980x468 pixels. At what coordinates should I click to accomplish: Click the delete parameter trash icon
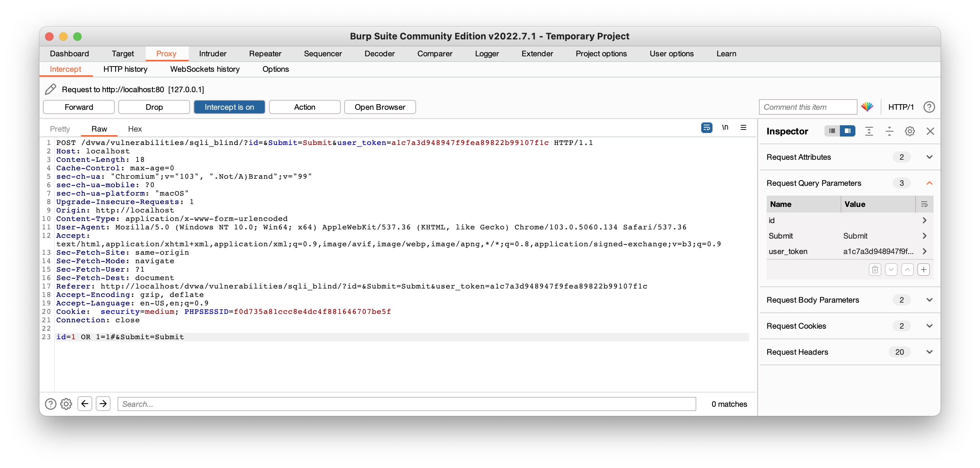coord(875,270)
